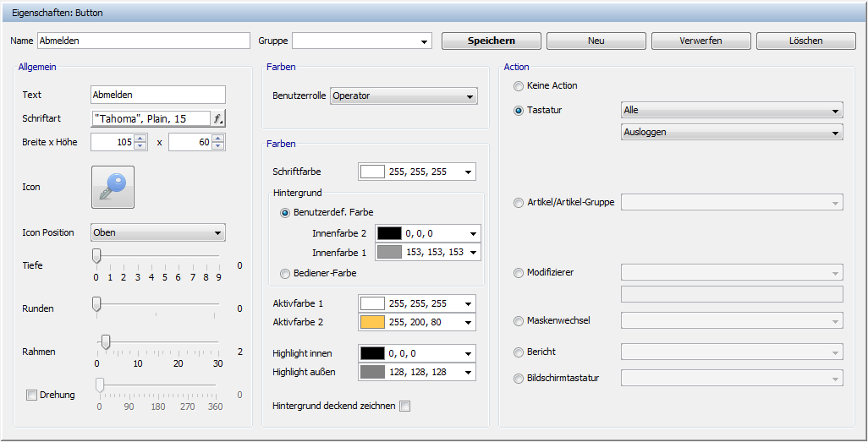Click the Löschen button
The height and width of the screenshot is (442, 868).
click(806, 41)
